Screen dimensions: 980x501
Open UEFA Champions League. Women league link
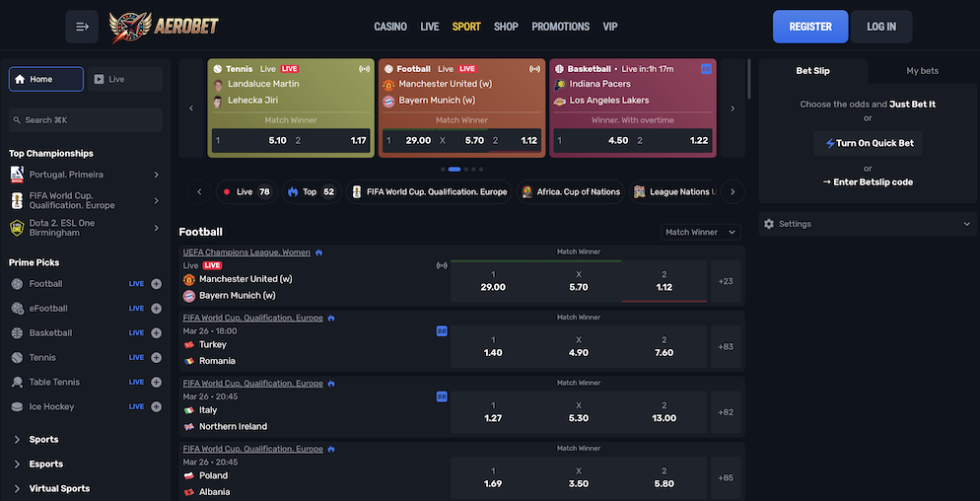coord(246,252)
